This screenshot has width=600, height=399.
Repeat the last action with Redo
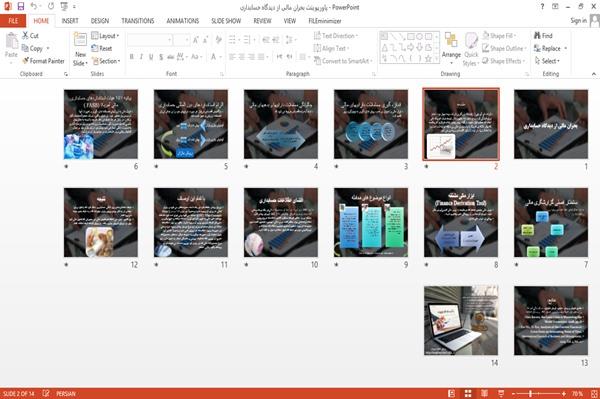coord(51,6)
